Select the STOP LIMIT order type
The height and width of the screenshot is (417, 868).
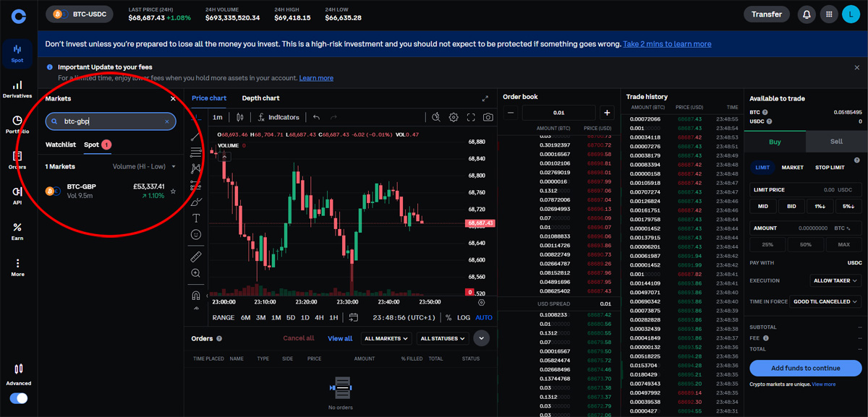pyautogui.click(x=830, y=168)
